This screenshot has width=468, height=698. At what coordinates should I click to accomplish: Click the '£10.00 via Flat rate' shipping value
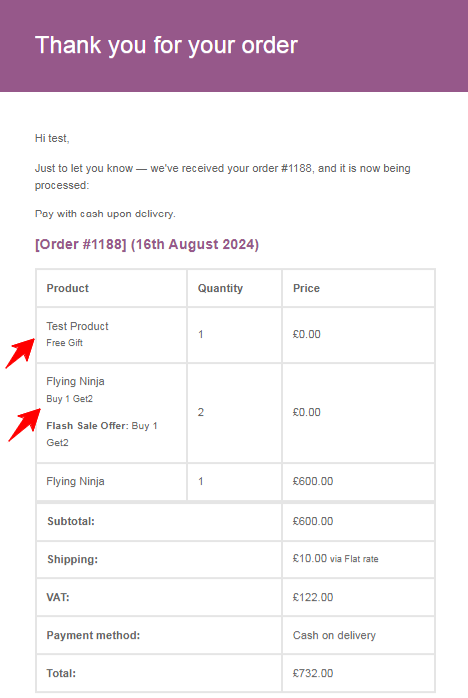click(335, 559)
